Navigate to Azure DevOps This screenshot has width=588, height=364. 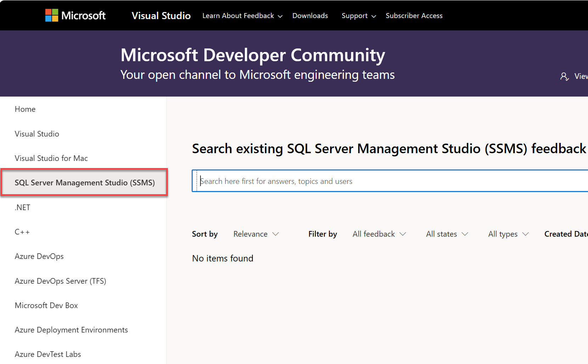(x=39, y=256)
